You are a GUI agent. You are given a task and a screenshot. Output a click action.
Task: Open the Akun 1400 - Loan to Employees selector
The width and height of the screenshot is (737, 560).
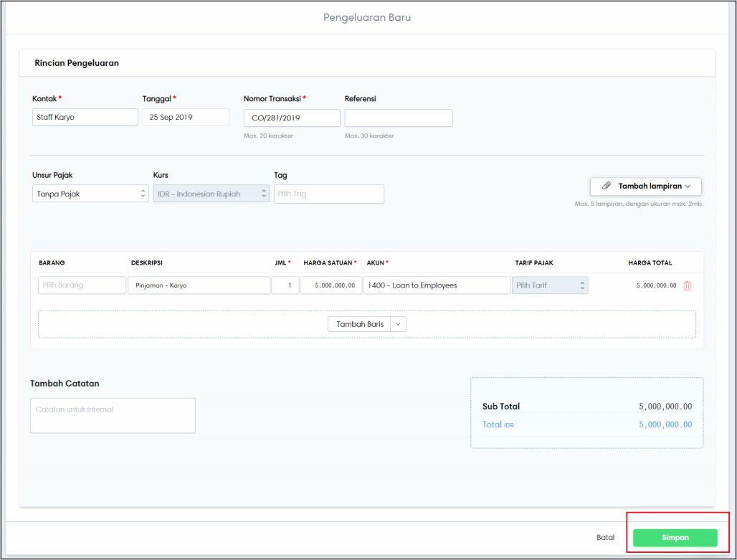click(x=437, y=285)
